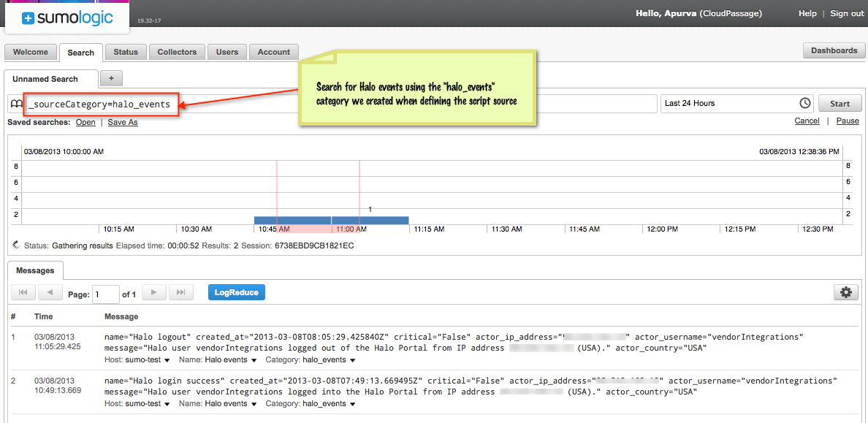868x423 pixels.
Task: Click the Halo logout message text
Action: pos(454,342)
